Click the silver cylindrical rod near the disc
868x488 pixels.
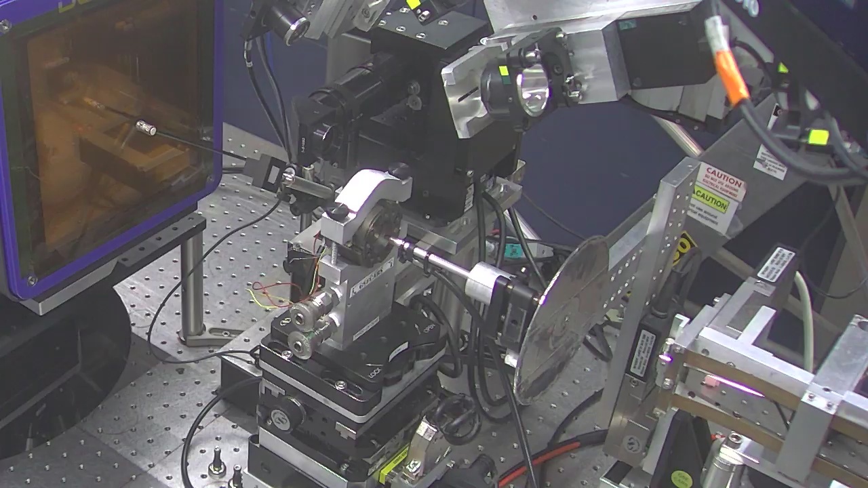point(441,262)
